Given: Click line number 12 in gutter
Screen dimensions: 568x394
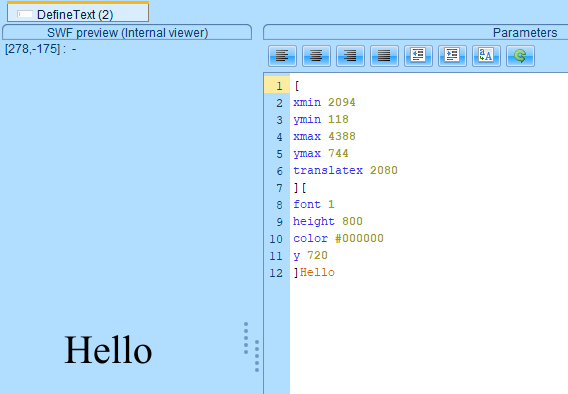Looking at the screenshot, I should (x=276, y=273).
